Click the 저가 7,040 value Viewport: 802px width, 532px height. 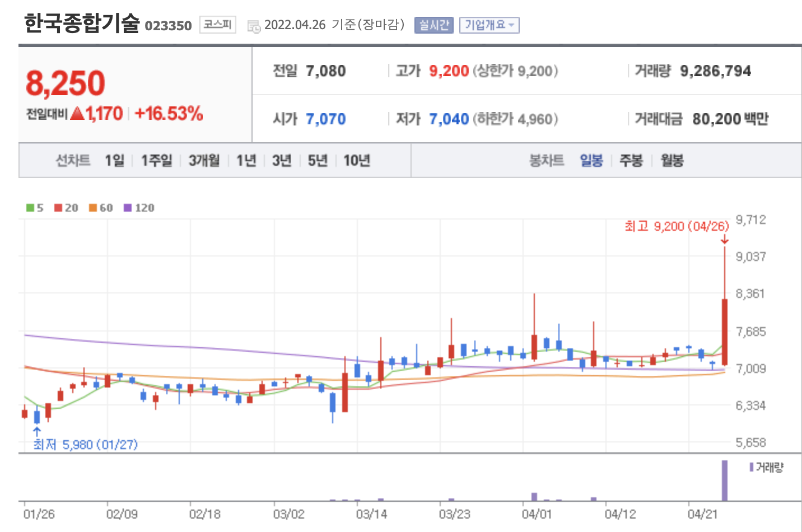449,119
